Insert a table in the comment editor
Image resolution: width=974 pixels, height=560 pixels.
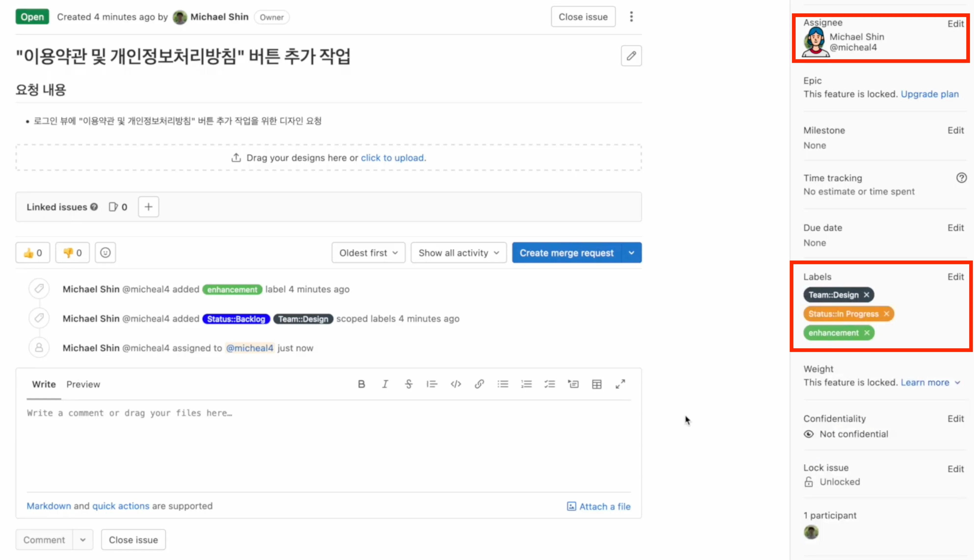point(597,383)
